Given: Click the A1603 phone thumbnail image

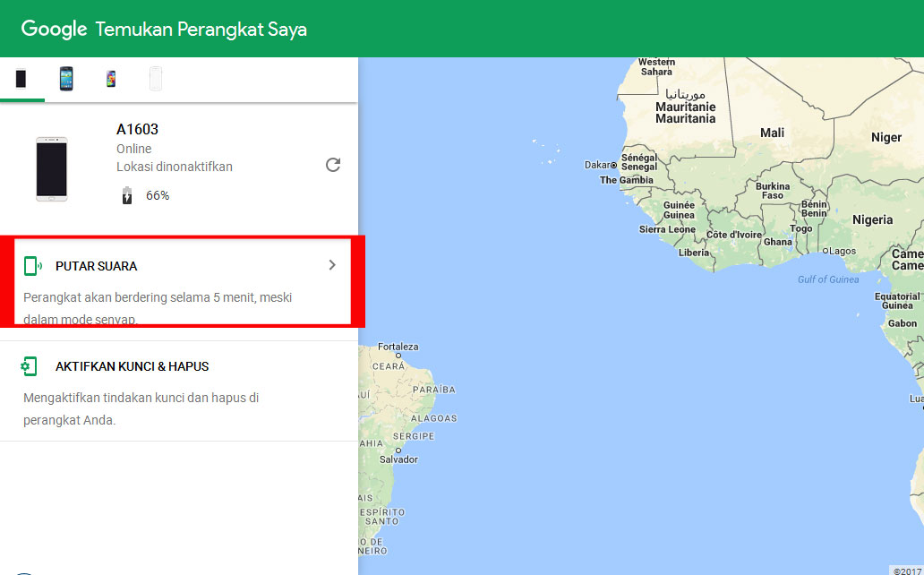Looking at the screenshot, I should coord(52,168).
